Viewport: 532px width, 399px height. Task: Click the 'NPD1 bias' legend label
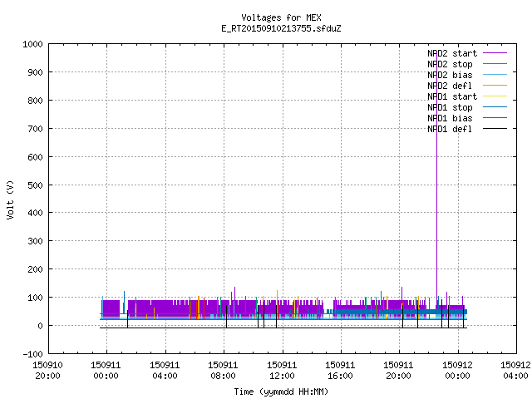point(450,118)
